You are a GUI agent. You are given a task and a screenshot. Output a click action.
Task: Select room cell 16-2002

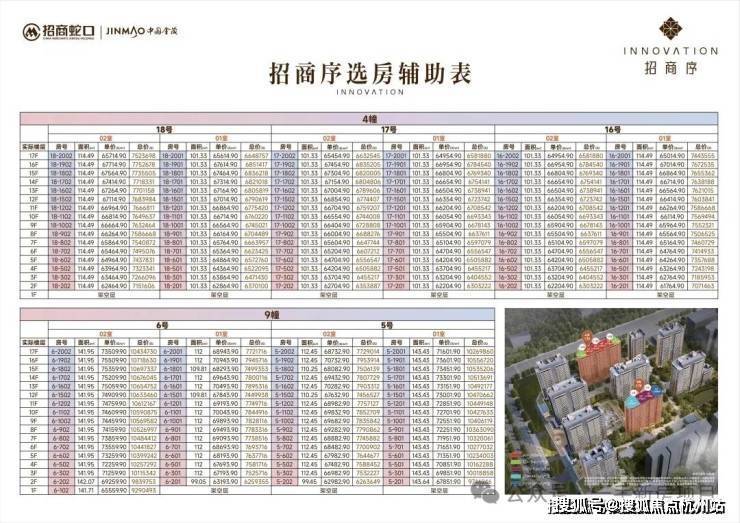(508, 155)
